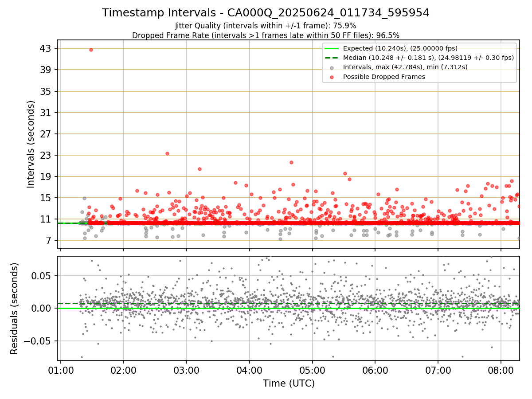This screenshot has height=399, width=532.
Task: Click the x-axis tick label "07:00"
Action: [x=438, y=370]
